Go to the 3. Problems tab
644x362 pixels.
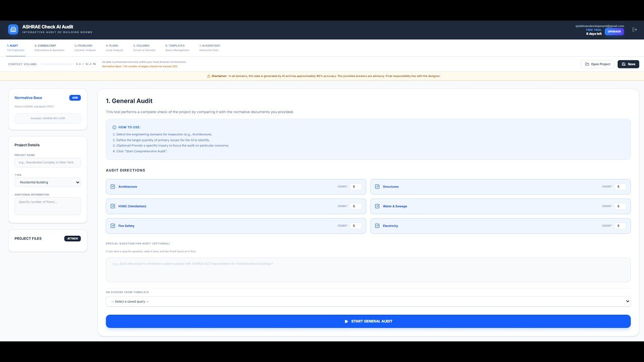[85, 48]
